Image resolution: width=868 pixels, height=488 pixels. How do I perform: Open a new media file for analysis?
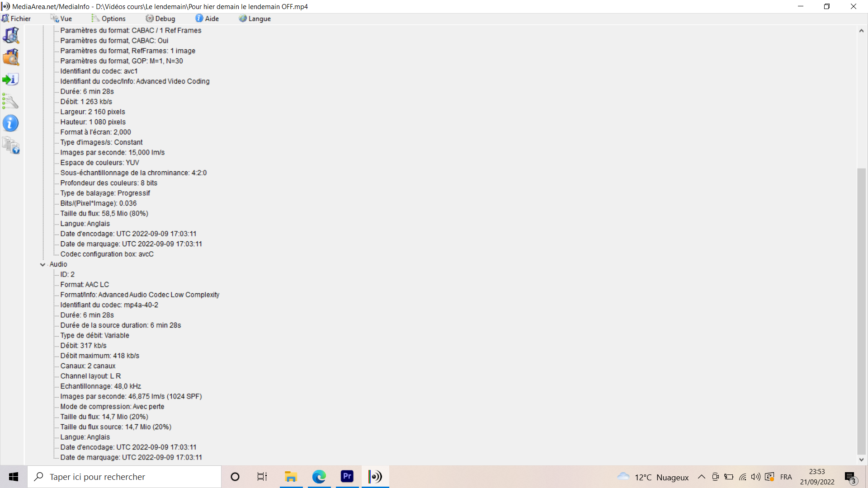[11, 36]
